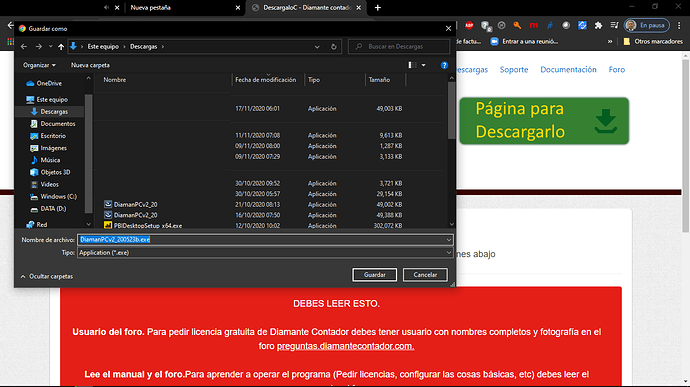Open the Organizar menu
690x387 pixels.
point(39,65)
